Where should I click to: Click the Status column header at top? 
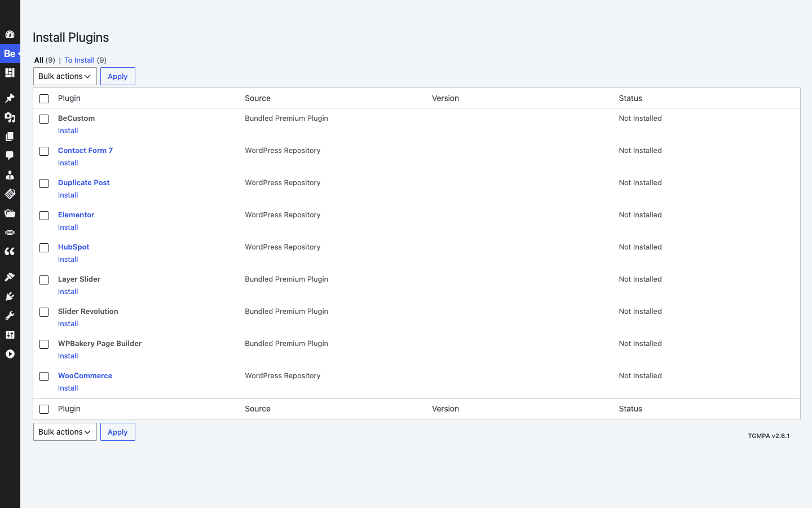[x=630, y=98]
